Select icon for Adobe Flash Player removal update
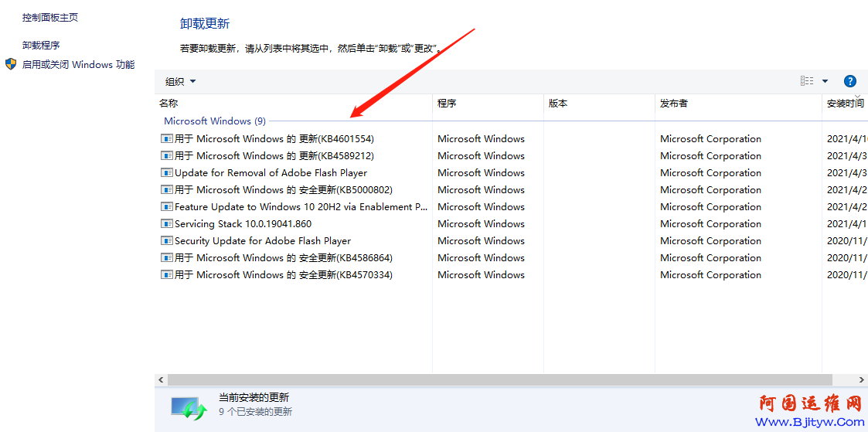Viewport: 868px width, 432px height. [x=166, y=173]
